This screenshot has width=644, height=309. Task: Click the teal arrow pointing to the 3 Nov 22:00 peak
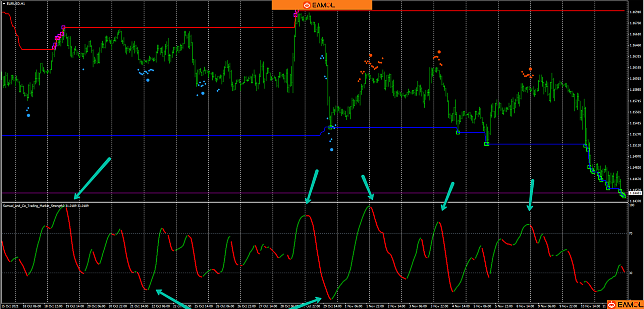point(448,196)
